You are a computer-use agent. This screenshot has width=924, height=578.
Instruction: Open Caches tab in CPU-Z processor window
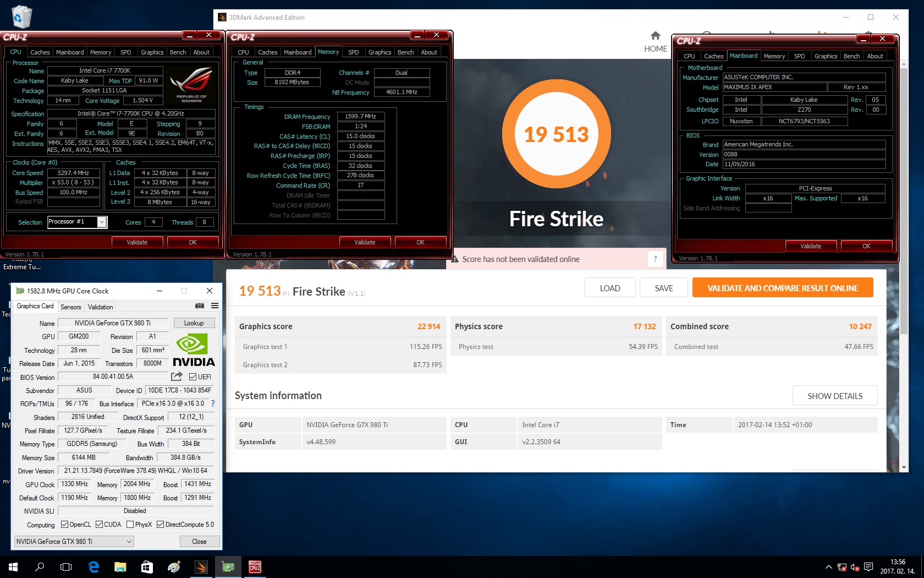(x=40, y=52)
